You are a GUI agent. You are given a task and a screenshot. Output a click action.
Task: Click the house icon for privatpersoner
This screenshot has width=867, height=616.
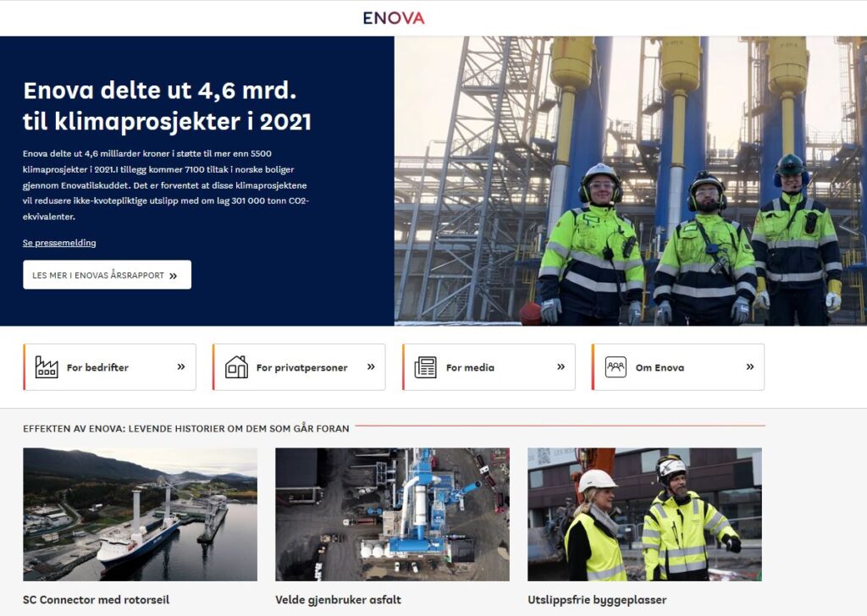coord(237,367)
